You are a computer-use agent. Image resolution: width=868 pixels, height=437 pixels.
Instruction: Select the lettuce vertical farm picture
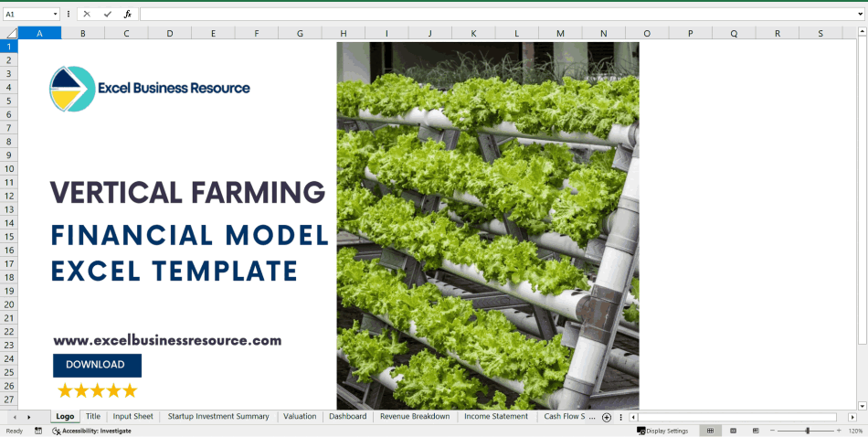point(488,226)
